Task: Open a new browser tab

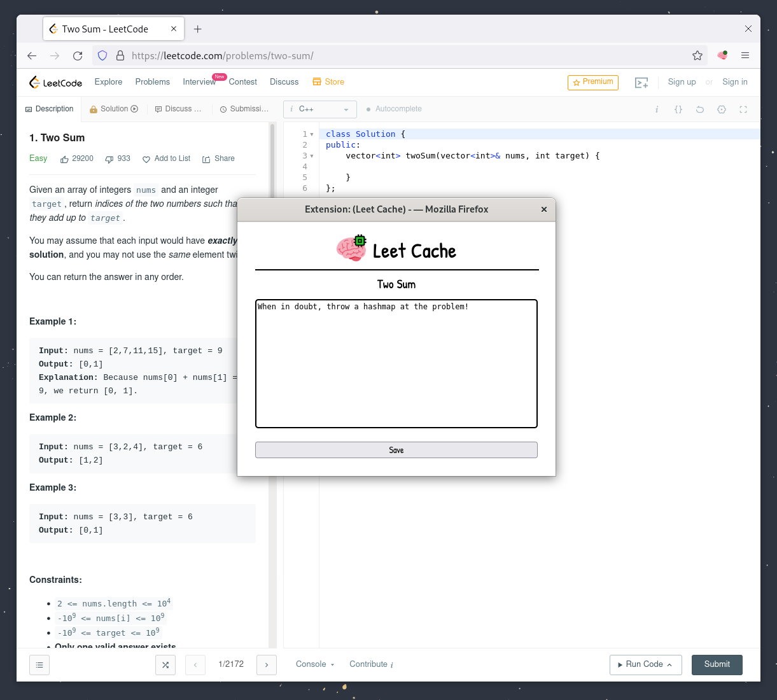Action: pos(198,29)
